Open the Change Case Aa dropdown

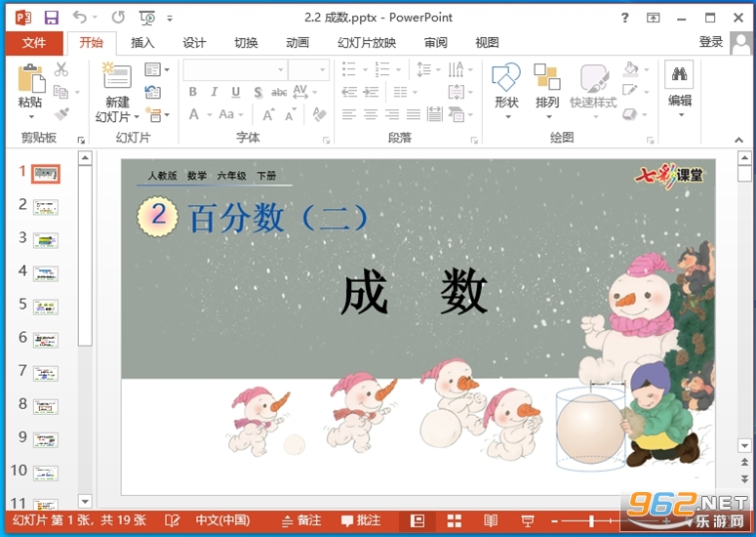click(231, 114)
